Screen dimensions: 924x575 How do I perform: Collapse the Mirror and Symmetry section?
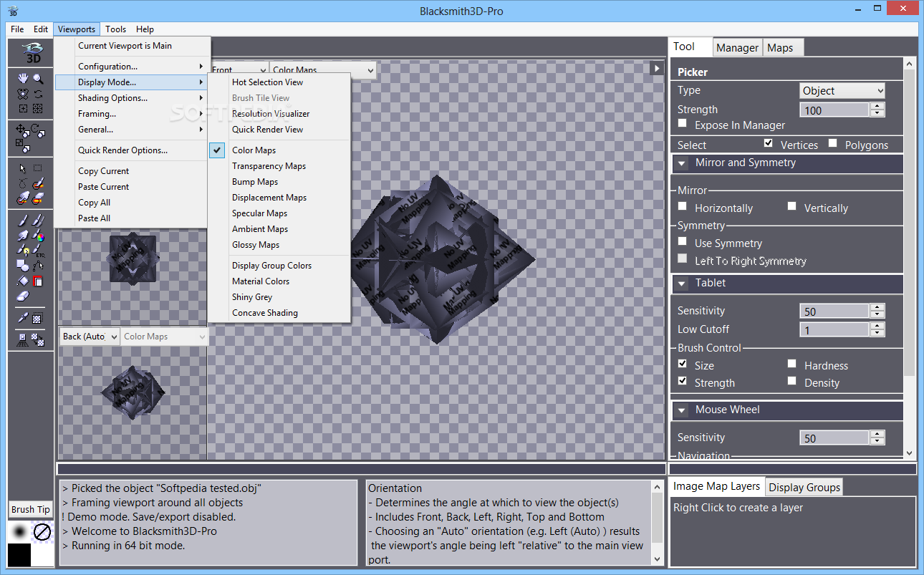682,163
